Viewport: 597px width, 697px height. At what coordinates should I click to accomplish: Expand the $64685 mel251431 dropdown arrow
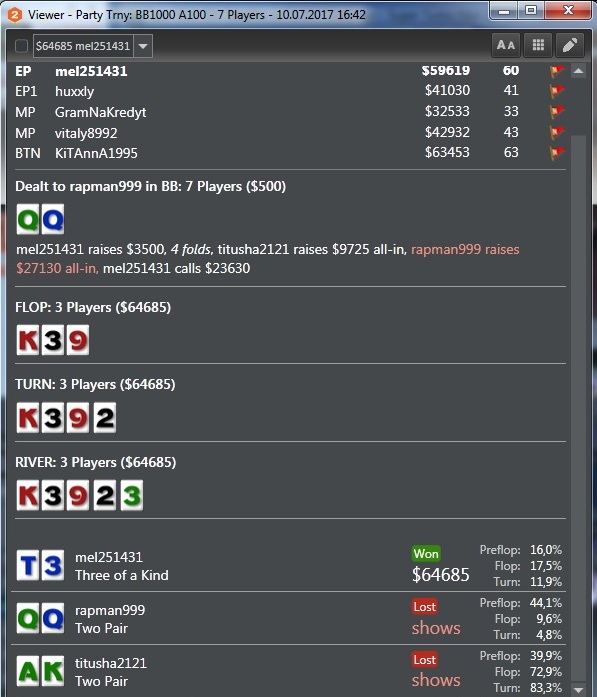point(143,46)
